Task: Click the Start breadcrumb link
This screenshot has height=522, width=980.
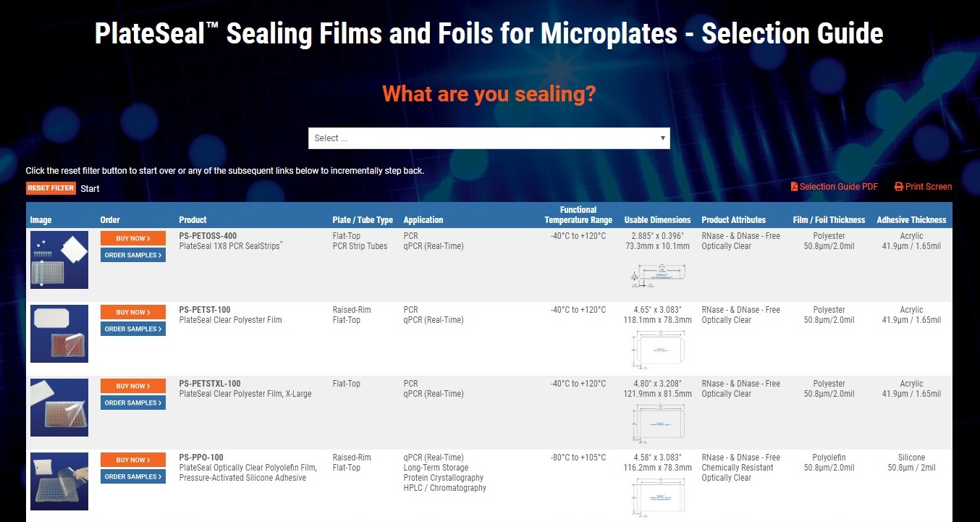Action: pyautogui.click(x=90, y=189)
